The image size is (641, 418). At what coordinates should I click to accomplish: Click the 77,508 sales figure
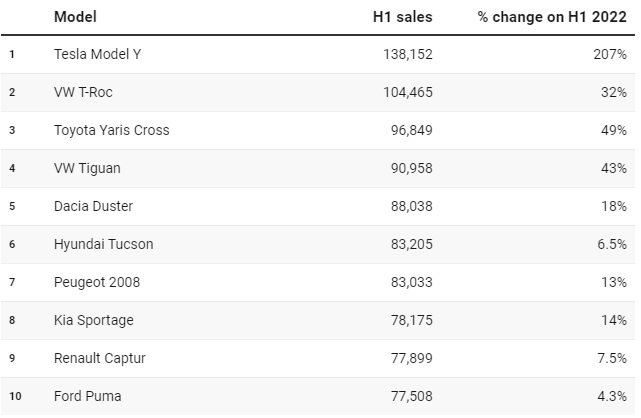pyautogui.click(x=409, y=397)
